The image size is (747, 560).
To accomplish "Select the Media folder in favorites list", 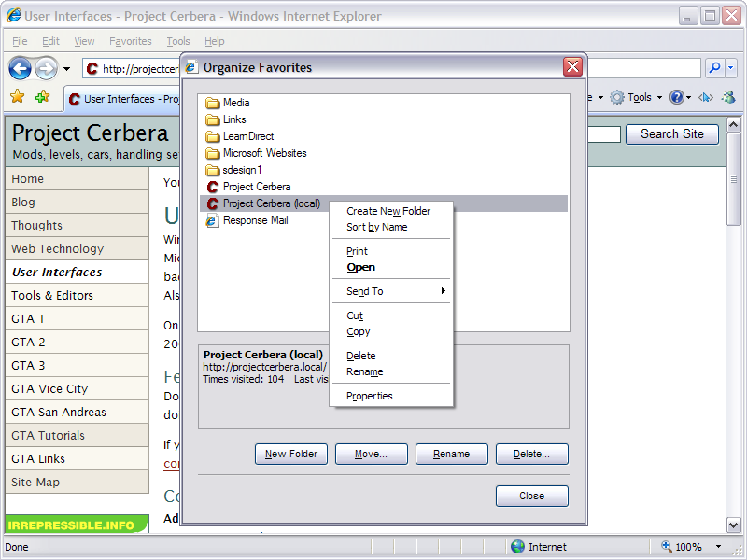I will [x=235, y=103].
